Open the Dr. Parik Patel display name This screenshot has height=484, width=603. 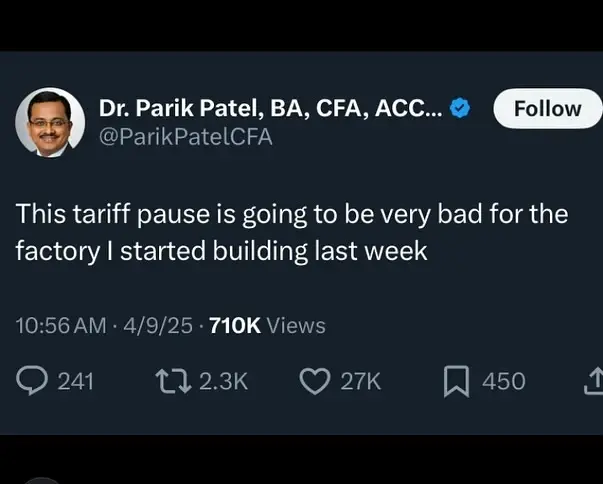271,108
